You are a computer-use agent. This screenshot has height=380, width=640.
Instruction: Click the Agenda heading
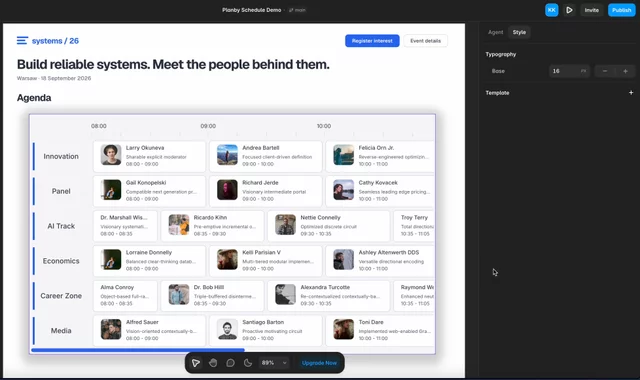click(x=34, y=98)
